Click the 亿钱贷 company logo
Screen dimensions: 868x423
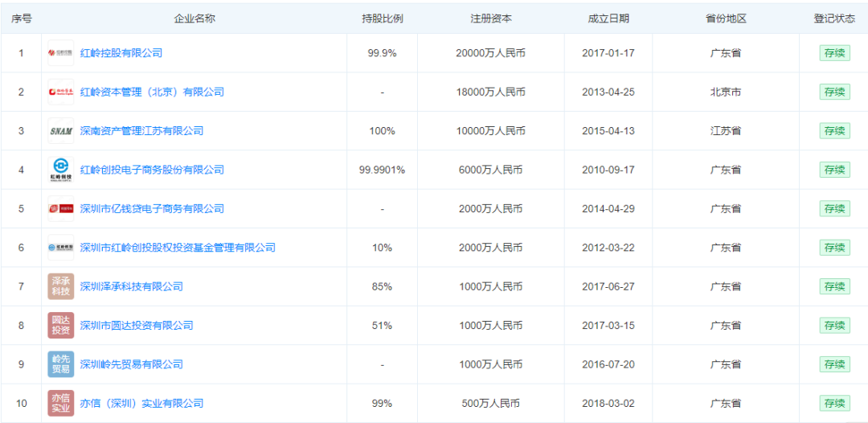pos(61,209)
